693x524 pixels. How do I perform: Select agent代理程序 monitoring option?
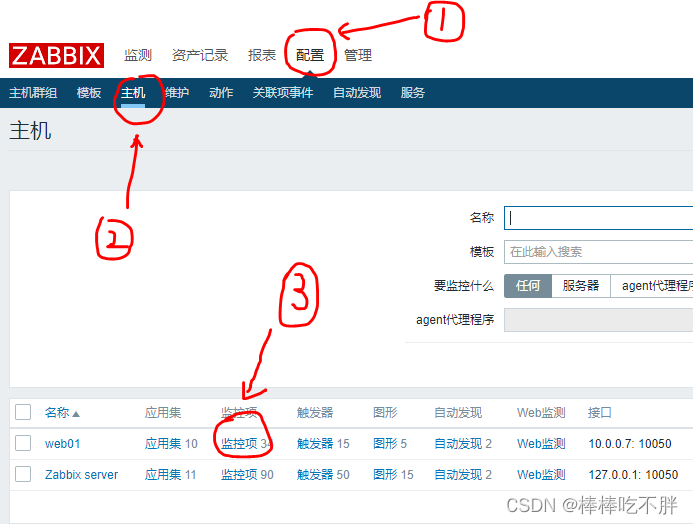652,286
